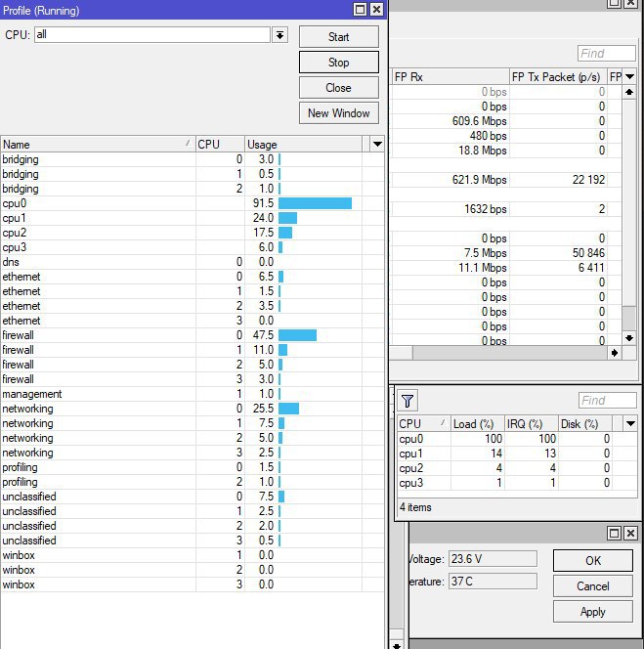Click the 621.9 Mbps FP Rx cell
This screenshot has height=649, width=644.
(x=451, y=180)
